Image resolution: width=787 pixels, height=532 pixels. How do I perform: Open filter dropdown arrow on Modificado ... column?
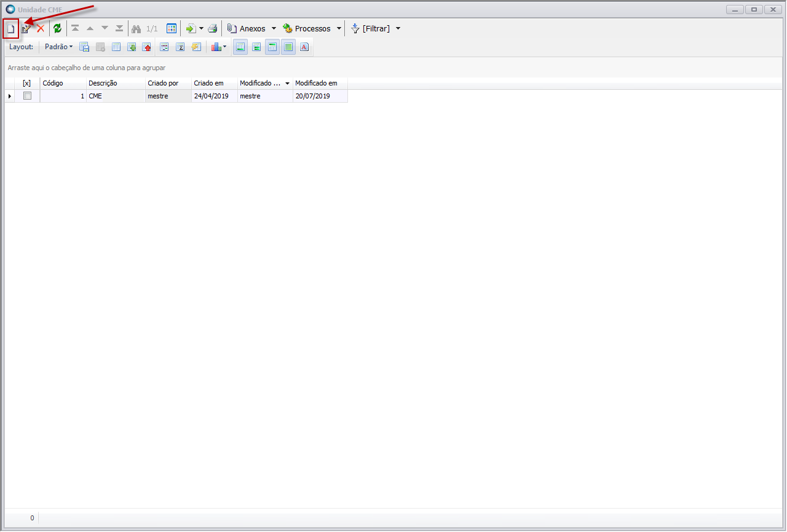(x=287, y=84)
